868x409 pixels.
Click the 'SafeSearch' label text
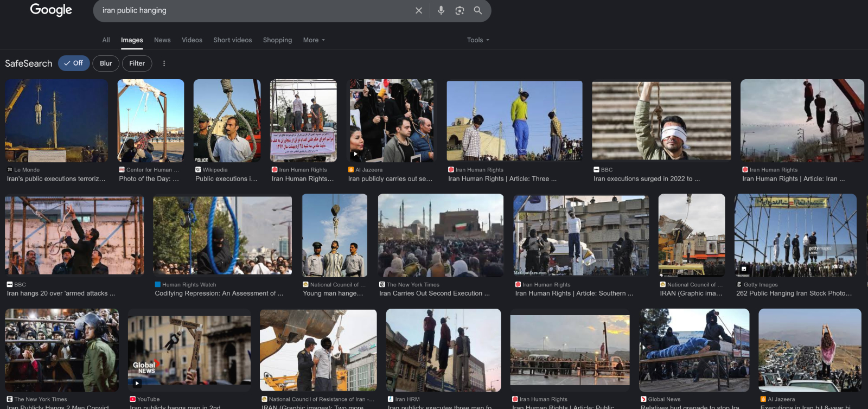29,63
